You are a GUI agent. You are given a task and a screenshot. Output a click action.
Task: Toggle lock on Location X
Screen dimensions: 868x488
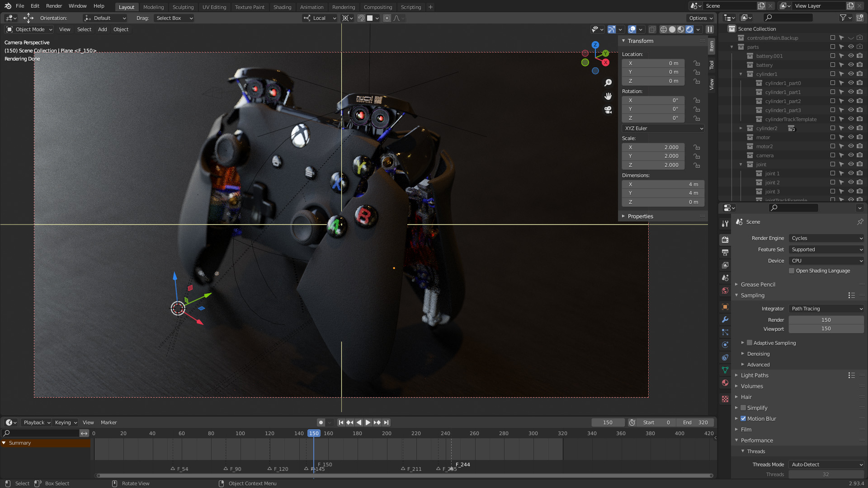[x=697, y=63]
